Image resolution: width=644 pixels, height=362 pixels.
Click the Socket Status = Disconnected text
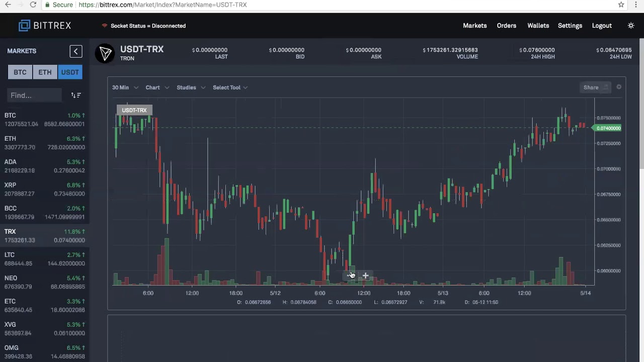coord(148,26)
